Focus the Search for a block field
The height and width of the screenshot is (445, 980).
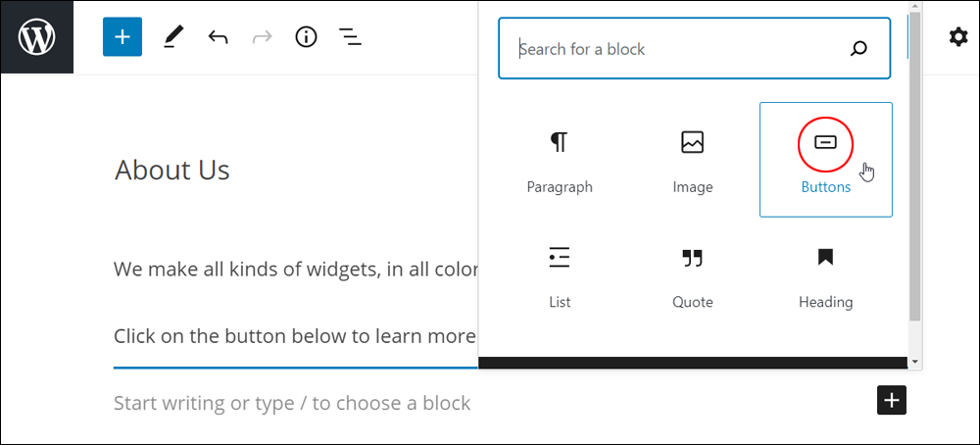pos(695,49)
